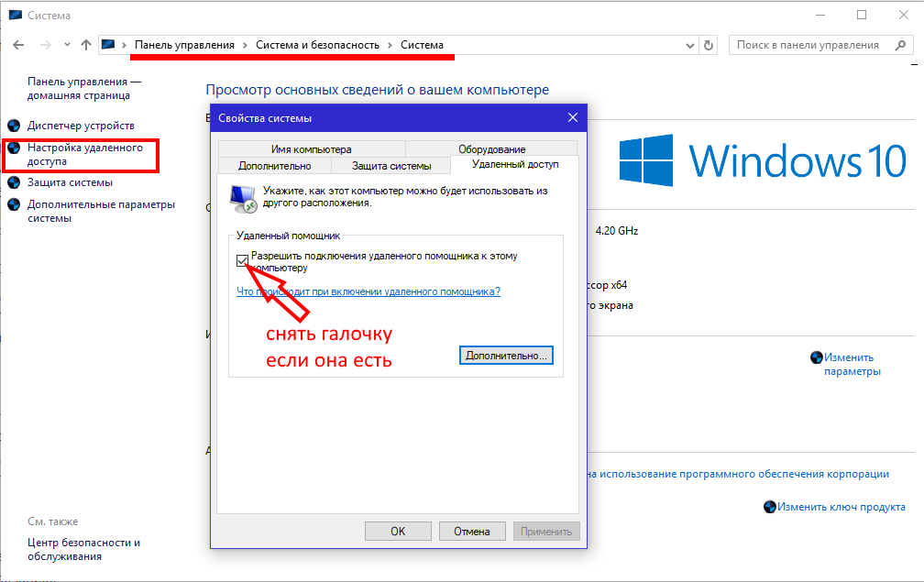
Task: Switch to the dialog's 'Защита системы' tab
Action: click(391, 166)
